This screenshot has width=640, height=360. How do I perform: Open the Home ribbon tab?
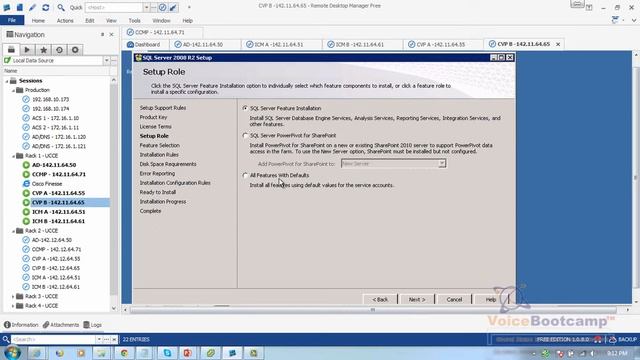coord(38,20)
